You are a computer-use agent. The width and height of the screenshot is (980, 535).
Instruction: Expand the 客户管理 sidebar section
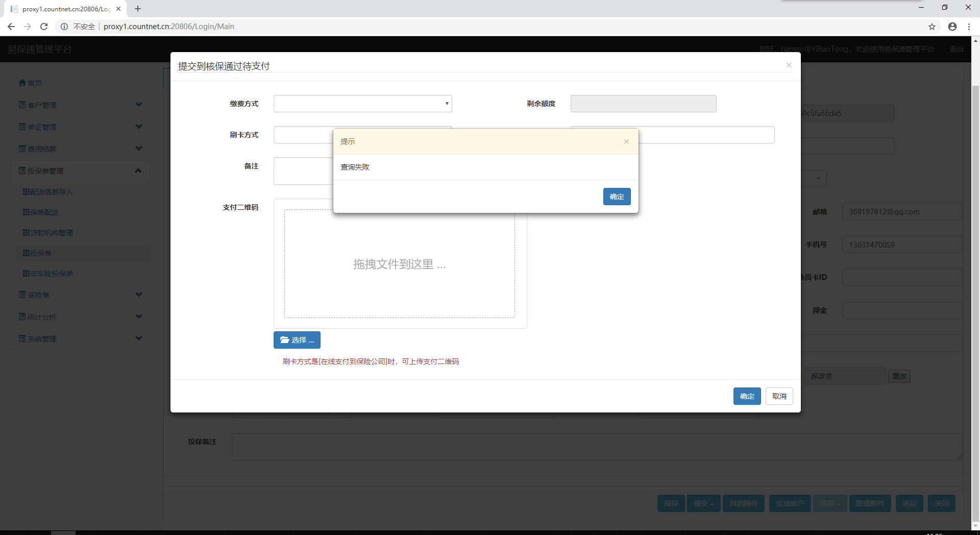coord(80,105)
